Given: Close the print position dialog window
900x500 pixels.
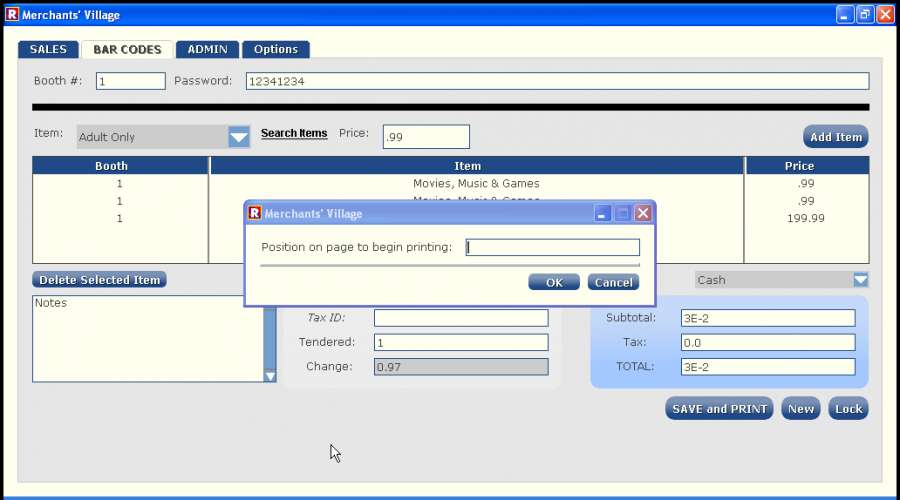Looking at the screenshot, I should 643,213.
